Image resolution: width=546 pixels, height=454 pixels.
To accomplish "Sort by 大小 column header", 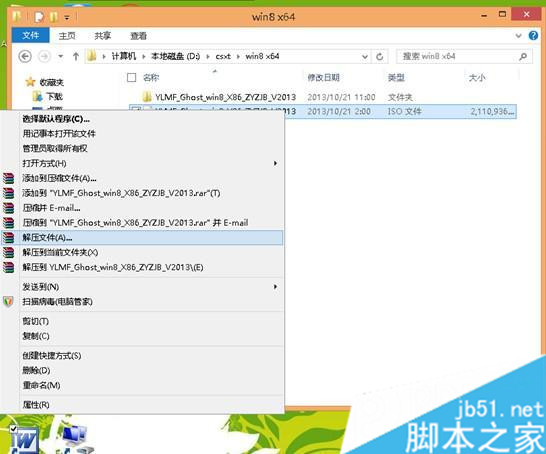I will (477, 77).
